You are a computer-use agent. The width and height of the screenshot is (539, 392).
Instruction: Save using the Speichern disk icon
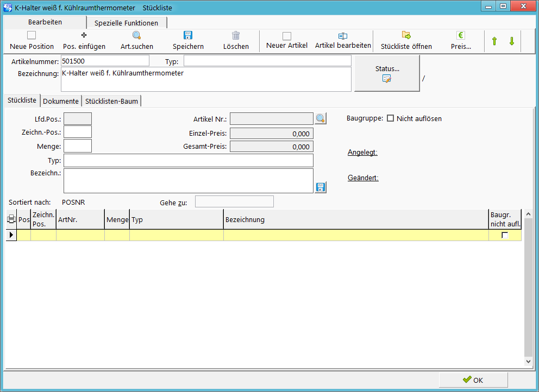coord(188,35)
